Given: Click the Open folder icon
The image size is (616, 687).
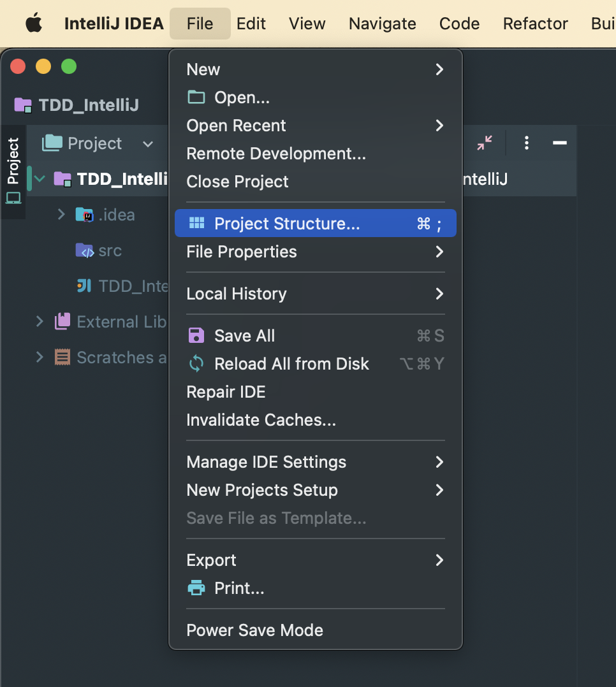Looking at the screenshot, I should click(x=196, y=98).
